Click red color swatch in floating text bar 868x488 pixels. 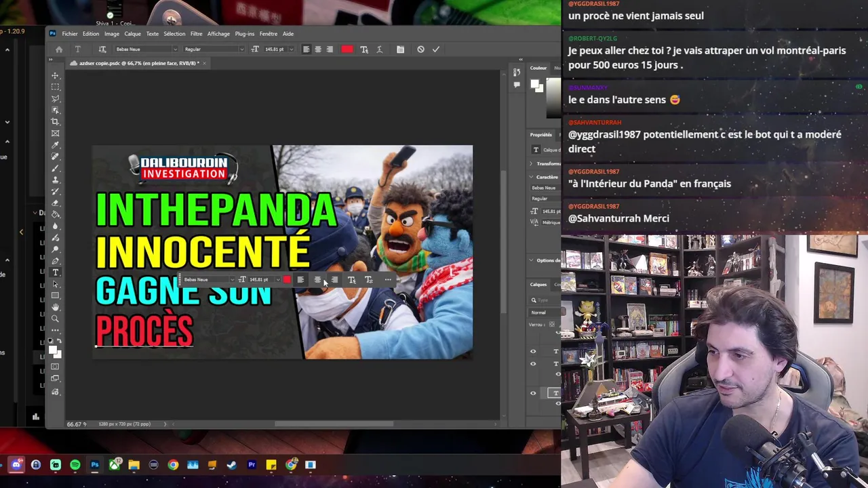pyautogui.click(x=287, y=280)
